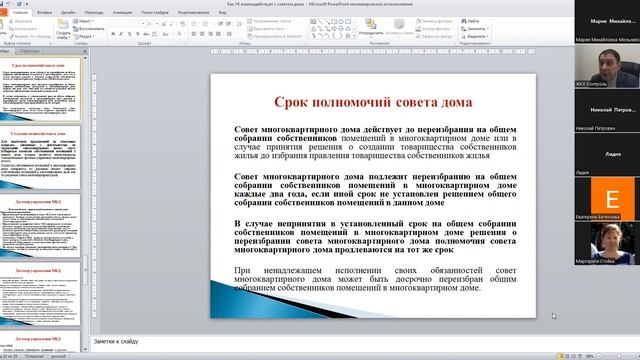Select the triangle shape in shapes gallery
640x360 pixels.
(x=313, y=29)
